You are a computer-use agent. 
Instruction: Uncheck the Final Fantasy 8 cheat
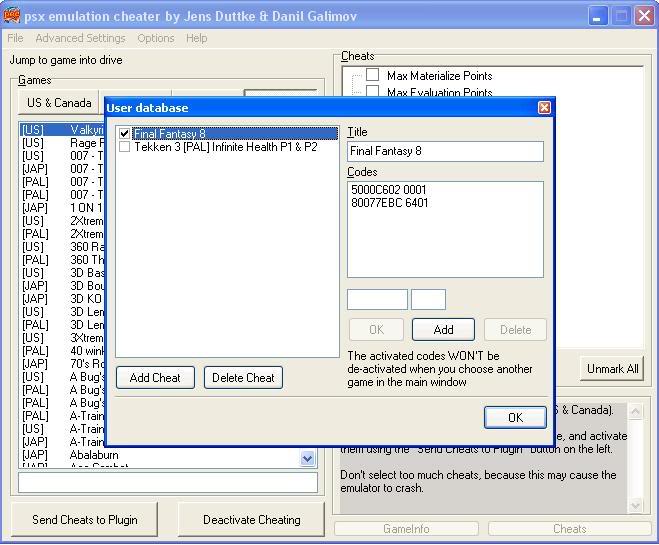click(124, 134)
